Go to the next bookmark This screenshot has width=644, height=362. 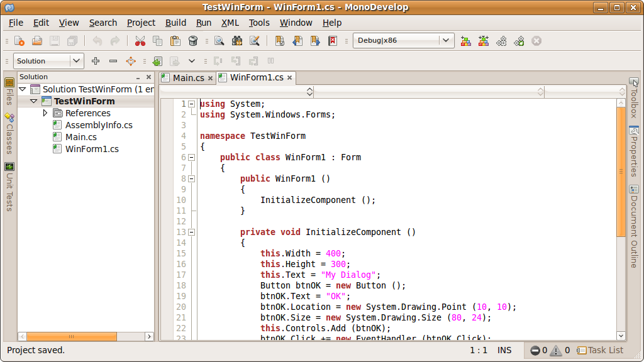coord(315,41)
